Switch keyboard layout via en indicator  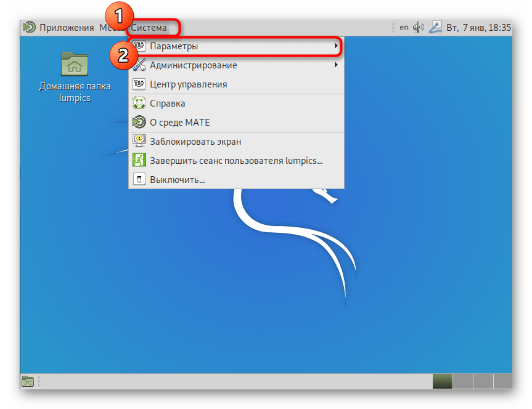tap(404, 27)
